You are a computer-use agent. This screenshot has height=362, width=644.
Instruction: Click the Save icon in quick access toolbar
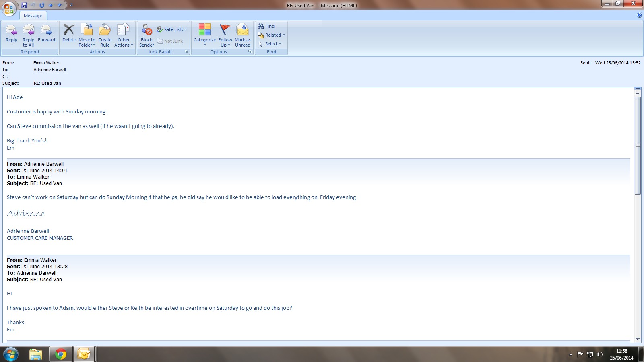coord(24,5)
